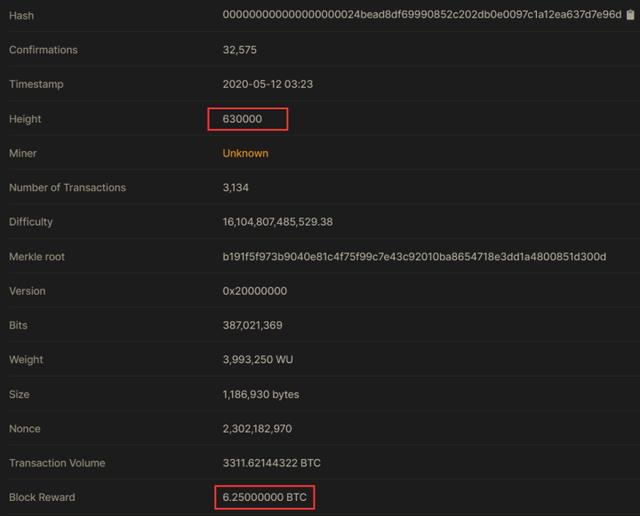
Task: Click the Block Reward label
Action: tap(42, 497)
